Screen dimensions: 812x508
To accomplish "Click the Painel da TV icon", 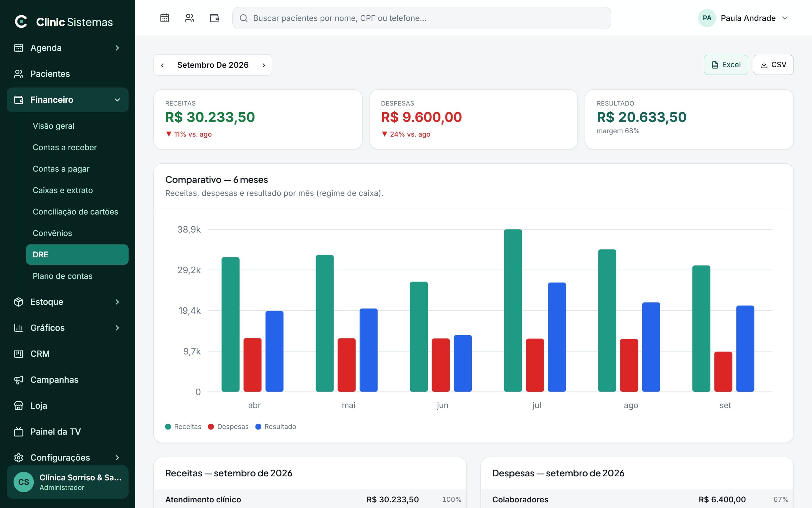I will tap(19, 432).
